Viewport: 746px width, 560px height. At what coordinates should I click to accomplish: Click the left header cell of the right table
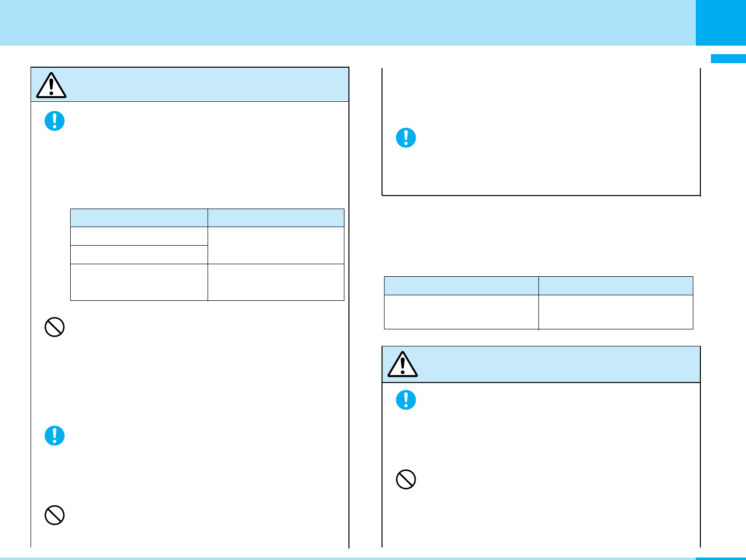point(461,285)
